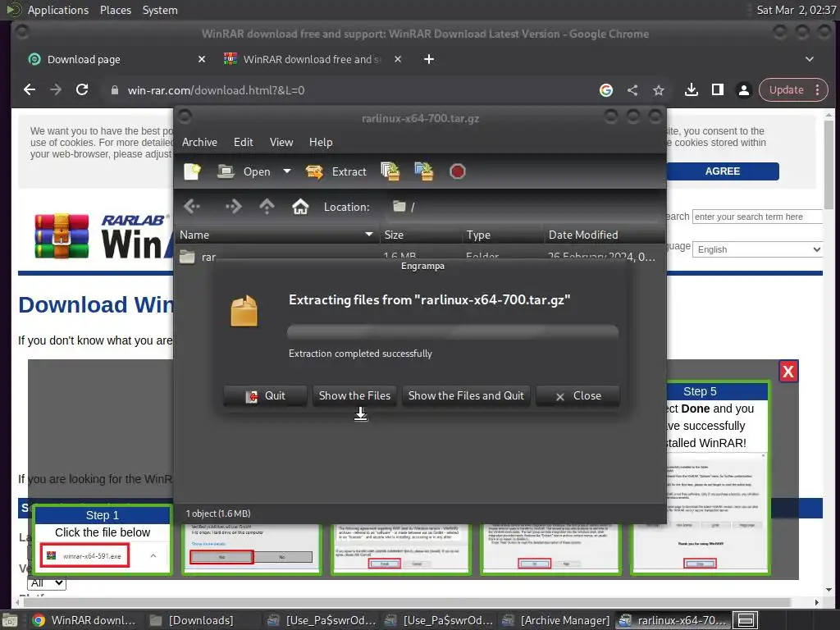
Task: Click the extraction progress bar
Action: pos(453,332)
